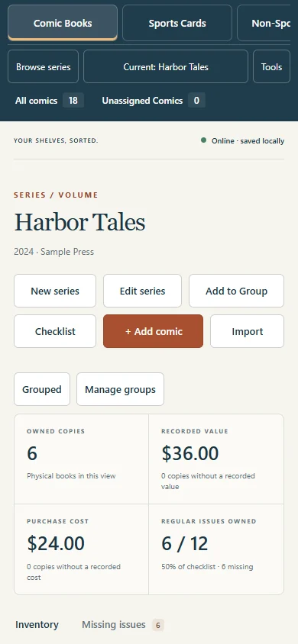
Task: Click the + Add comic button
Action: pos(154,331)
